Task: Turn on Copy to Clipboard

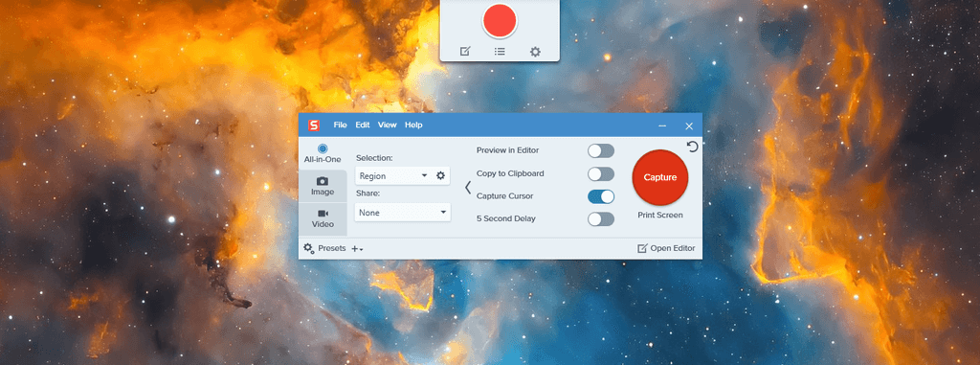Action: [601, 173]
